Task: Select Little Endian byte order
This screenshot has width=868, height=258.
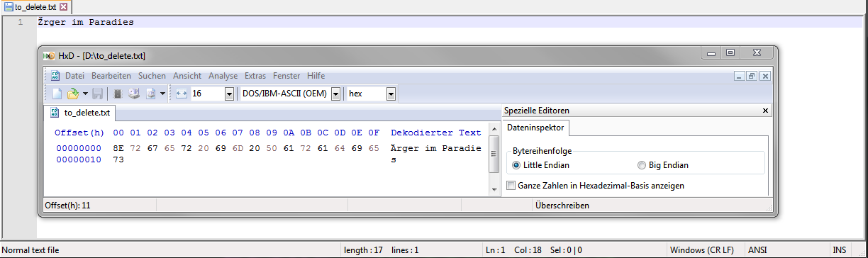Action: (541, 165)
